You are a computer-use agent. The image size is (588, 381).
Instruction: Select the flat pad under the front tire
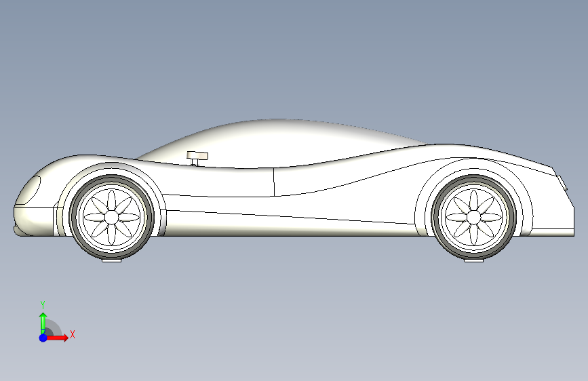coord(112,260)
